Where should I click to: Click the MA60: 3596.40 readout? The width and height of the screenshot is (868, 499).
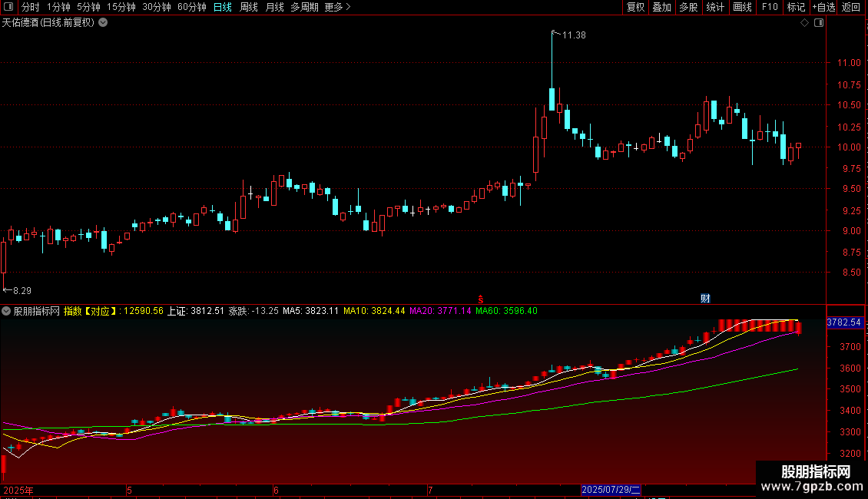coord(506,311)
